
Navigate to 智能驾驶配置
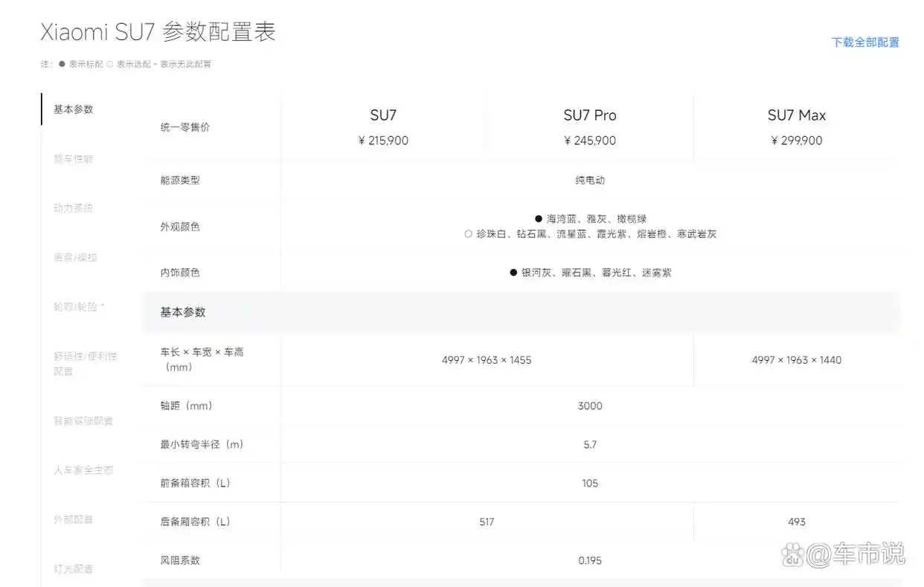click(84, 421)
